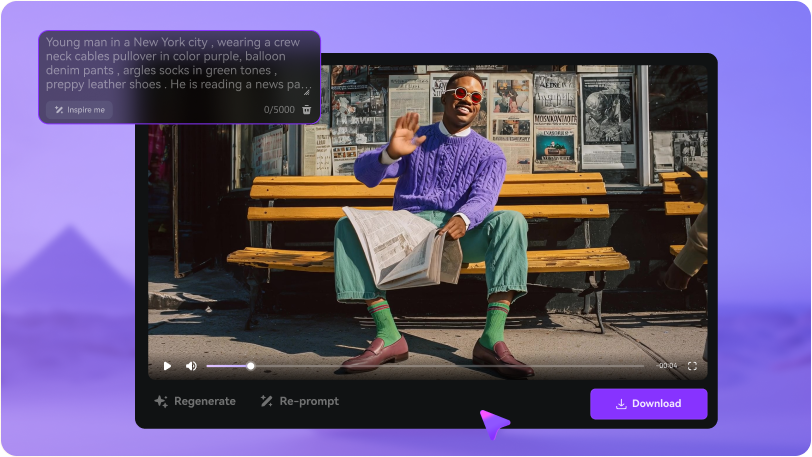Click the remaining time label -00:04
This screenshot has width=812, height=457.
[x=666, y=366]
